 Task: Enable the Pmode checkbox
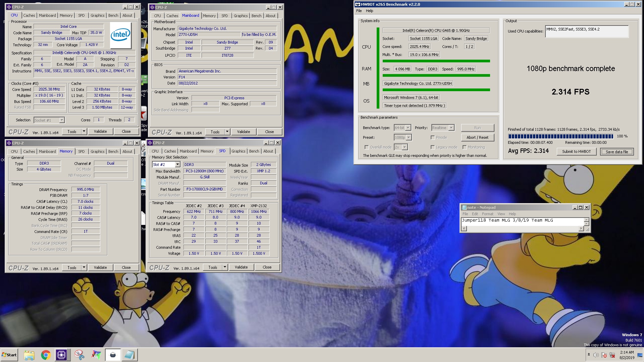[x=433, y=137]
